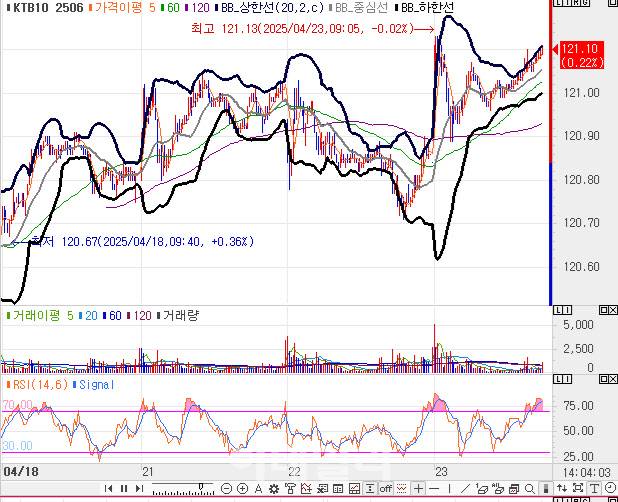This screenshot has height=502, width=618.
Task: Click the I button on RSI panel
Action: tap(567, 379)
